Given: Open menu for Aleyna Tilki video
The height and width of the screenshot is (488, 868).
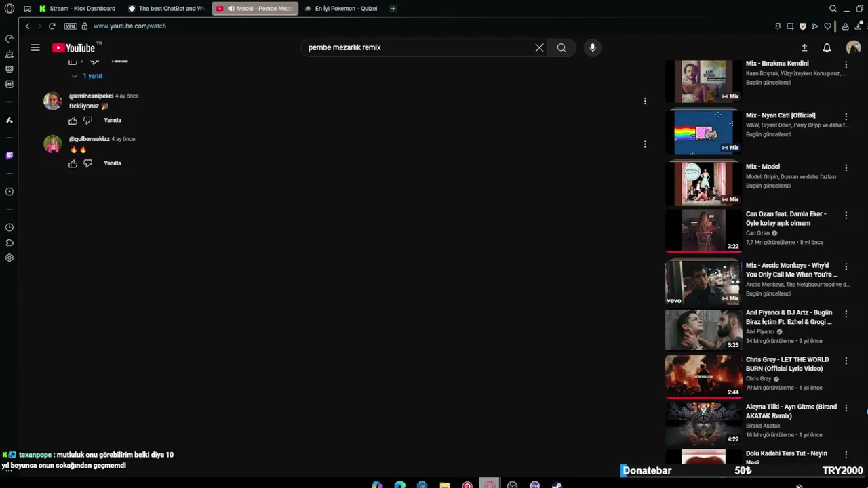Looking at the screenshot, I should [x=846, y=408].
